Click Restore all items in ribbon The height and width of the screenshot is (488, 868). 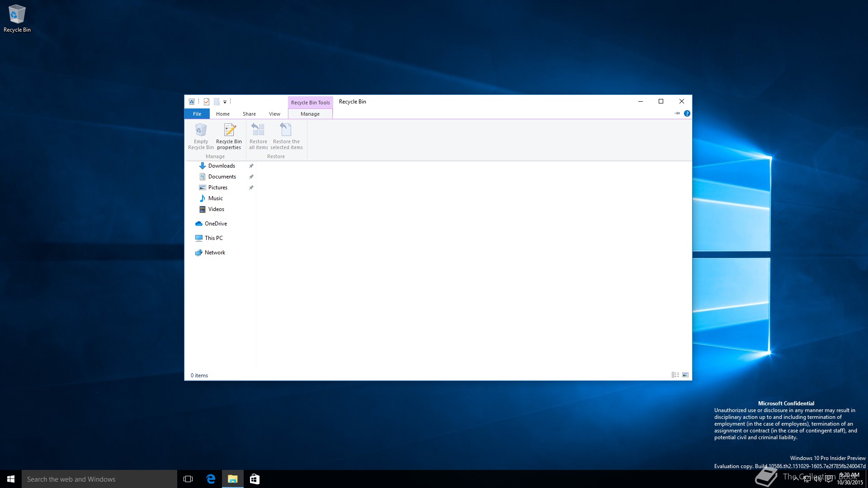pyautogui.click(x=258, y=136)
